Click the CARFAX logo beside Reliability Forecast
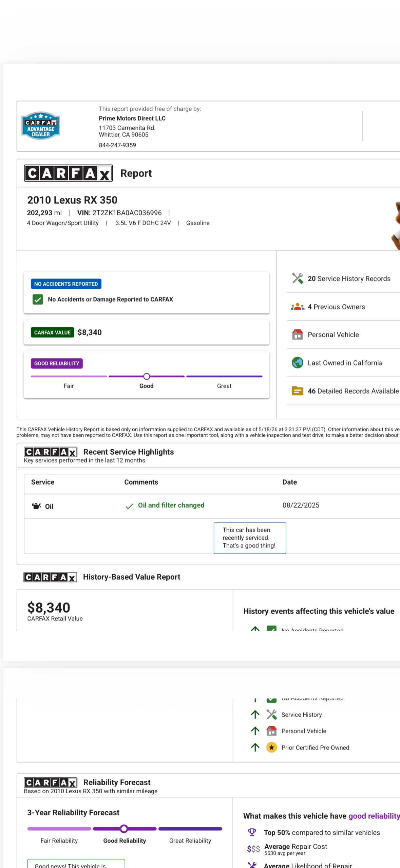The height and width of the screenshot is (868, 400). pyautogui.click(x=51, y=782)
